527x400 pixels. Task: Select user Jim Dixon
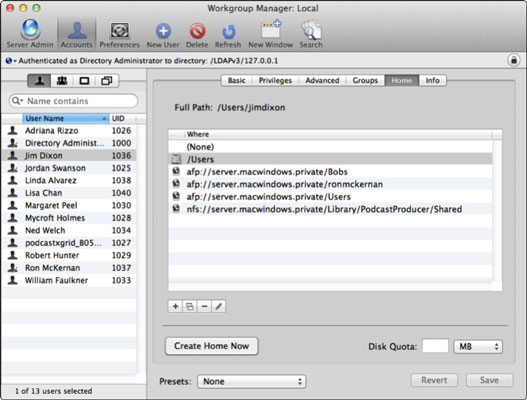[x=69, y=156]
